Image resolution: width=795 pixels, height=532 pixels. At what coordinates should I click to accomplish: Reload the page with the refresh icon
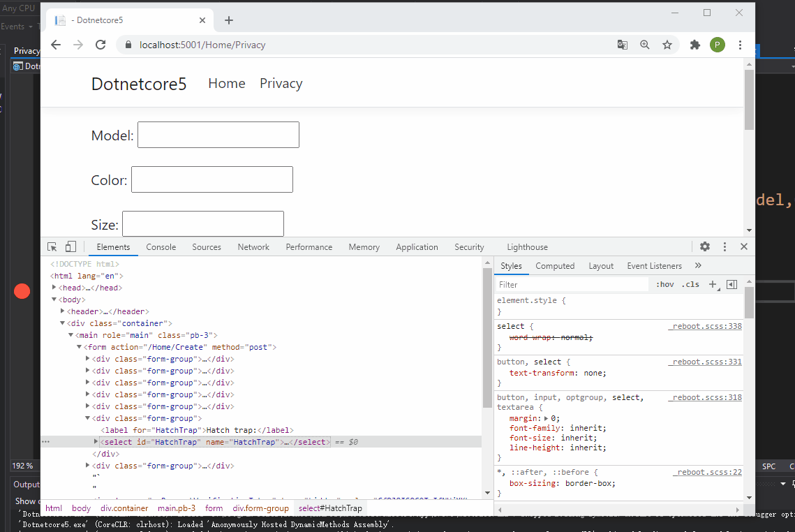coord(100,44)
